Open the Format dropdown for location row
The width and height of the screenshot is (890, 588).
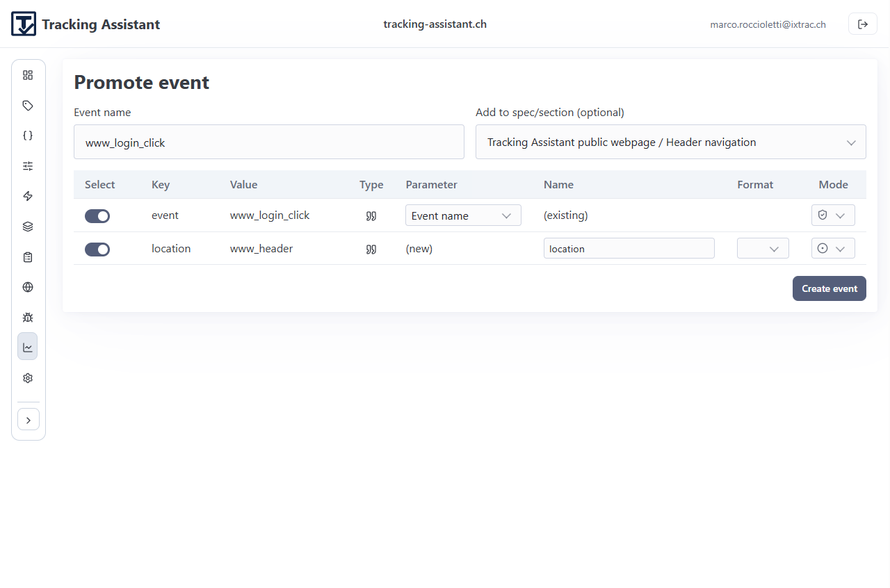pos(763,249)
